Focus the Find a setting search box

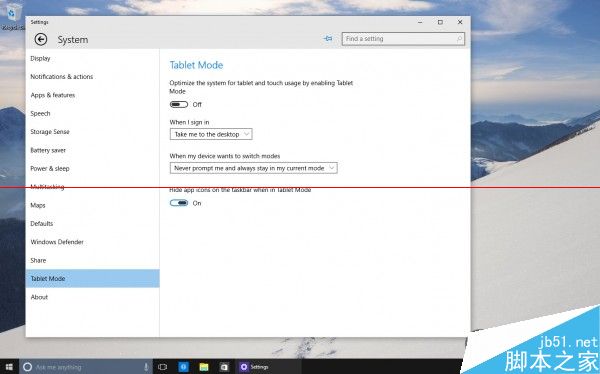click(403, 39)
